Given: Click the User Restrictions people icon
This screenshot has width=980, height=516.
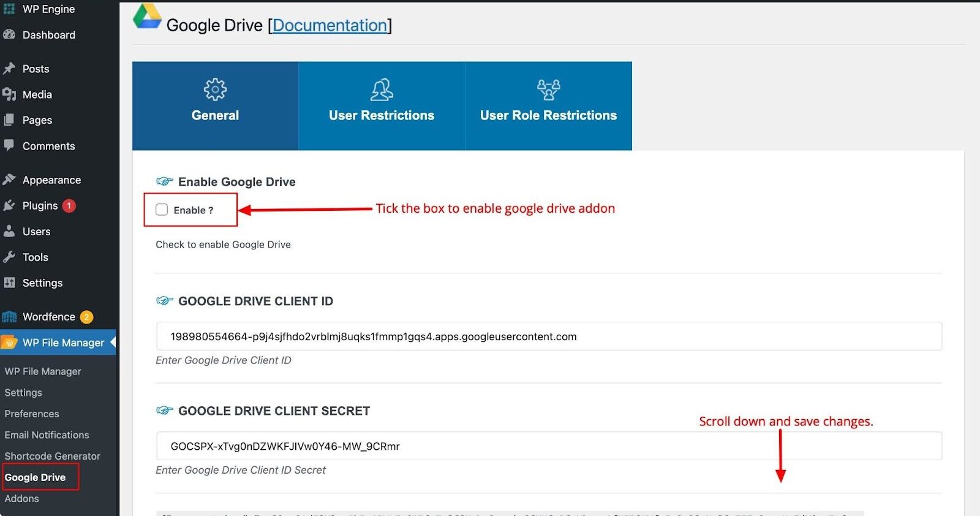Looking at the screenshot, I should [x=382, y=89].
